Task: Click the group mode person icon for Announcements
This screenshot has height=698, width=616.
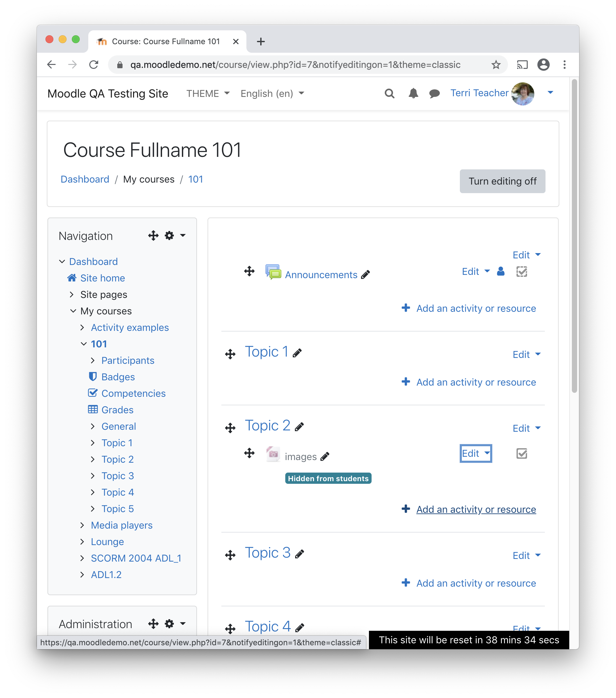Action: point(500,272)
